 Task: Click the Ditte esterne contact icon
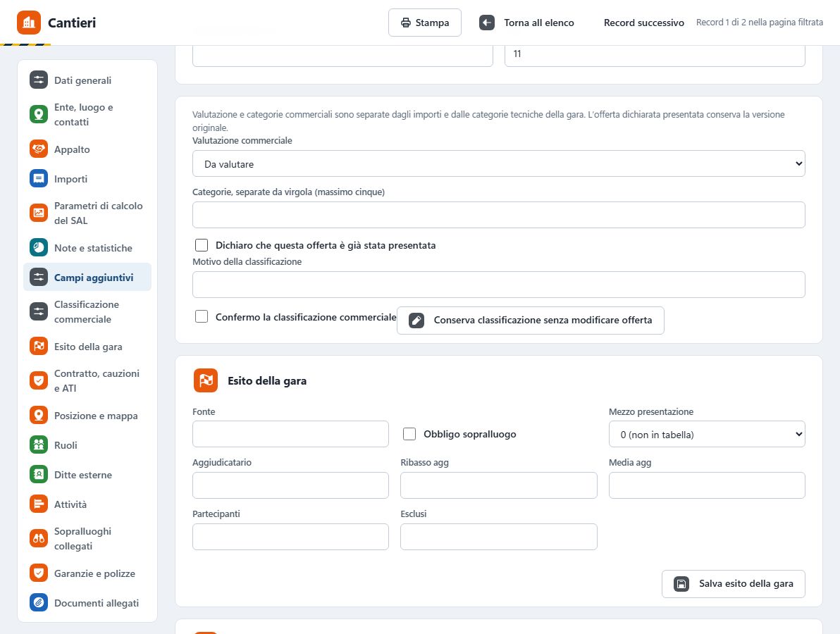point(39,474)
